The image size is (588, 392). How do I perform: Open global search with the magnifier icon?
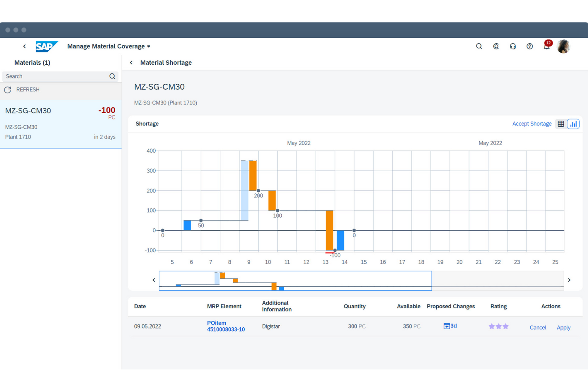point(479,46)
